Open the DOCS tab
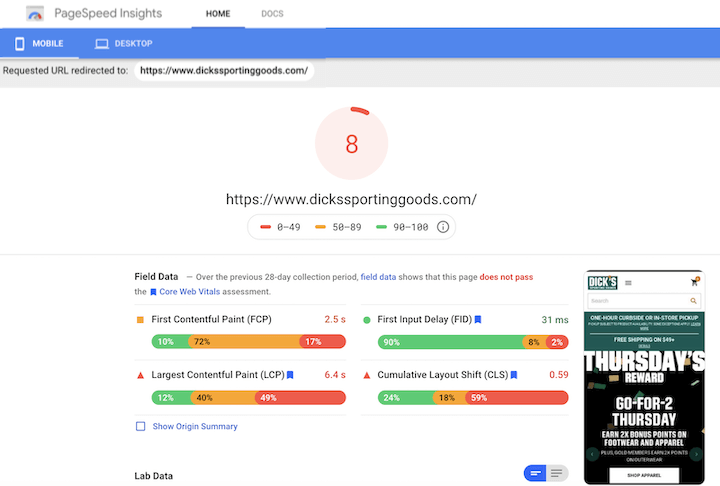This screenshot has height=486, width=720. pos(272,14)
